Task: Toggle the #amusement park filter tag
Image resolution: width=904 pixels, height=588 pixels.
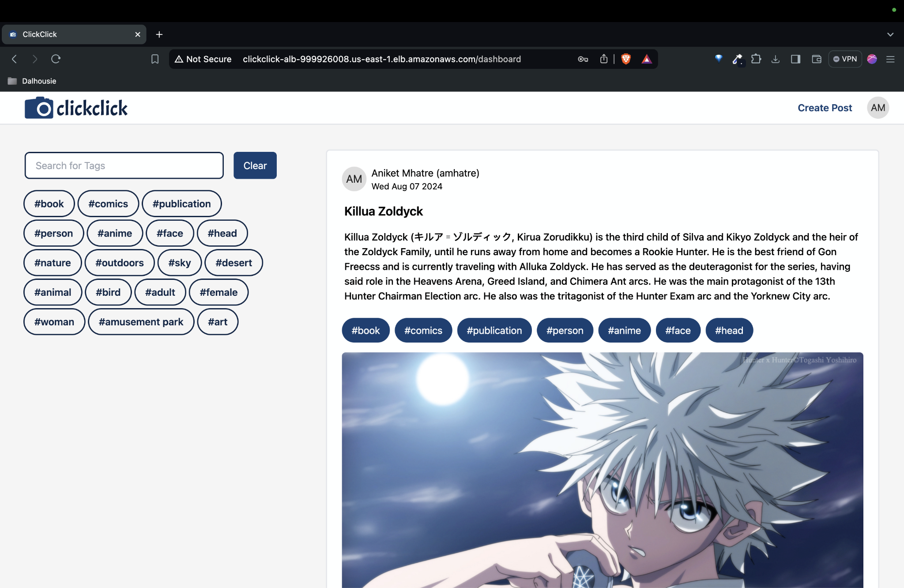Action: pos(141,322)
